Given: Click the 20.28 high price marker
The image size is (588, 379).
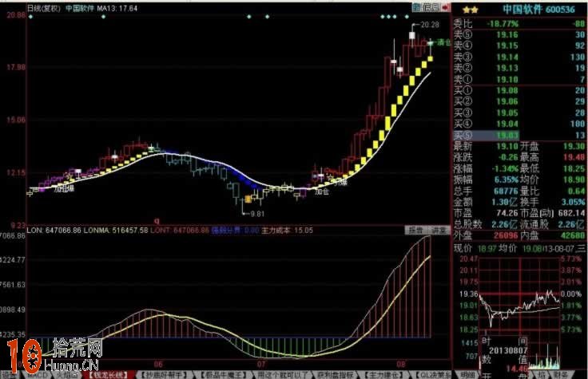Looking at the screenshot, I should click(430, 25).
